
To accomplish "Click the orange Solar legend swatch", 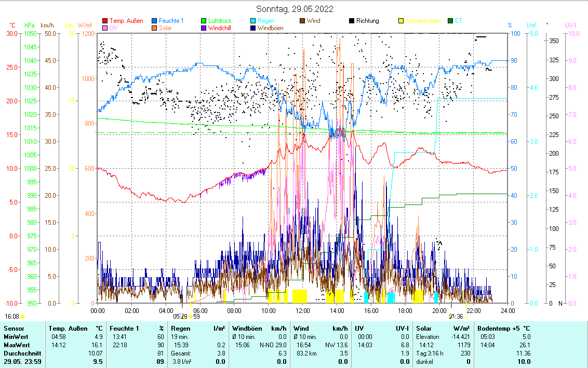I will tap(154, 28).
